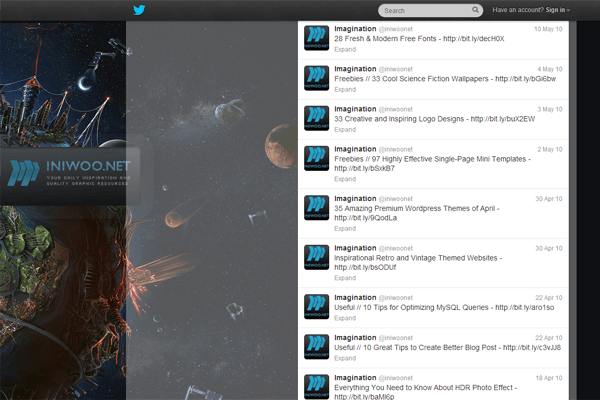Open timestamp on Retro and Vintage Websites tweet
Image resolution: width=600 pixels, height=400 pixels.
(549, 248)
